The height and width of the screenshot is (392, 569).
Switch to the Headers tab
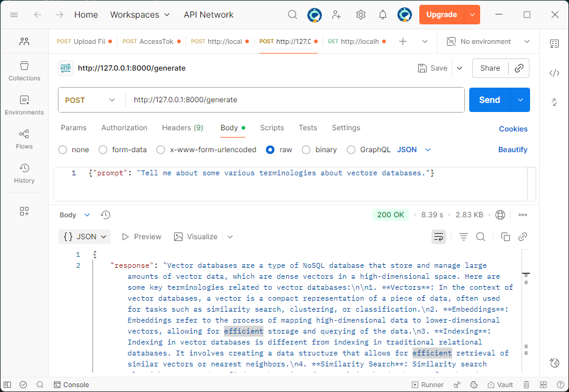click(182, 128)
